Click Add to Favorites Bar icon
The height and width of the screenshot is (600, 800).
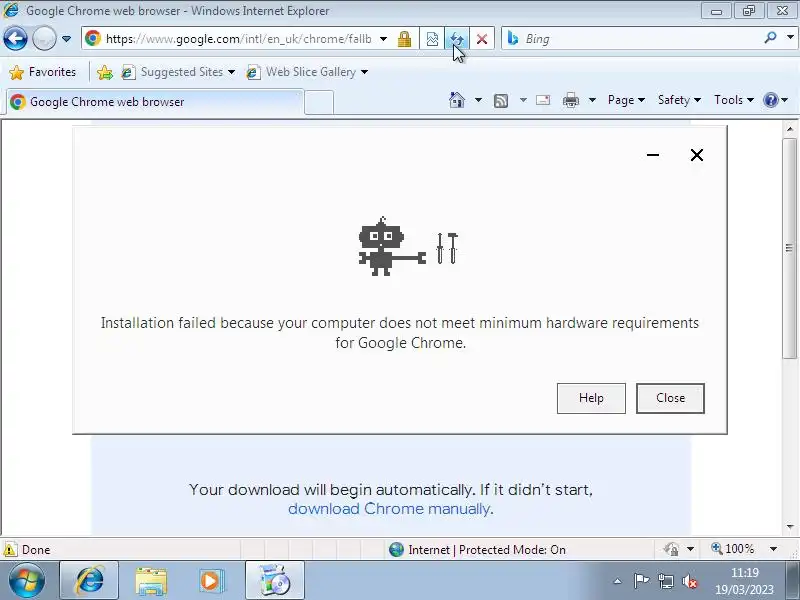[105, 72]
